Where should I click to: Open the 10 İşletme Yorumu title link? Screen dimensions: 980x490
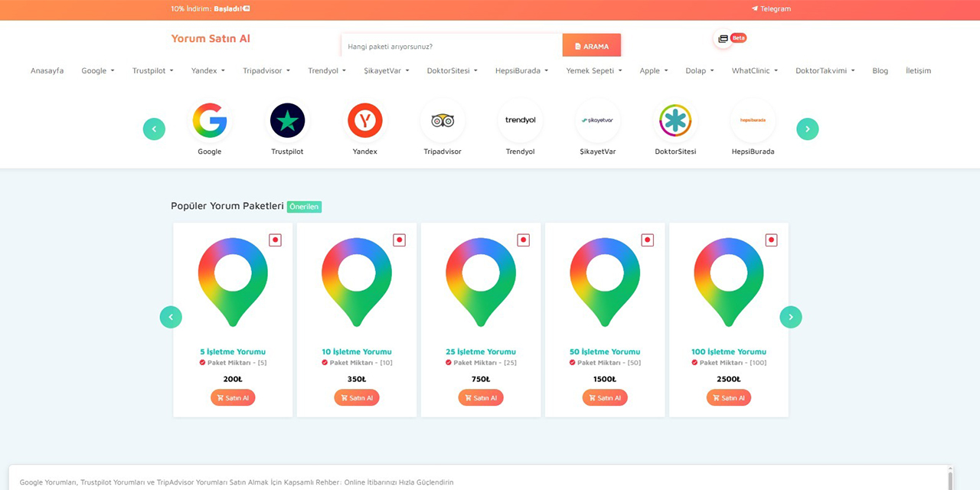pos(357,352)
